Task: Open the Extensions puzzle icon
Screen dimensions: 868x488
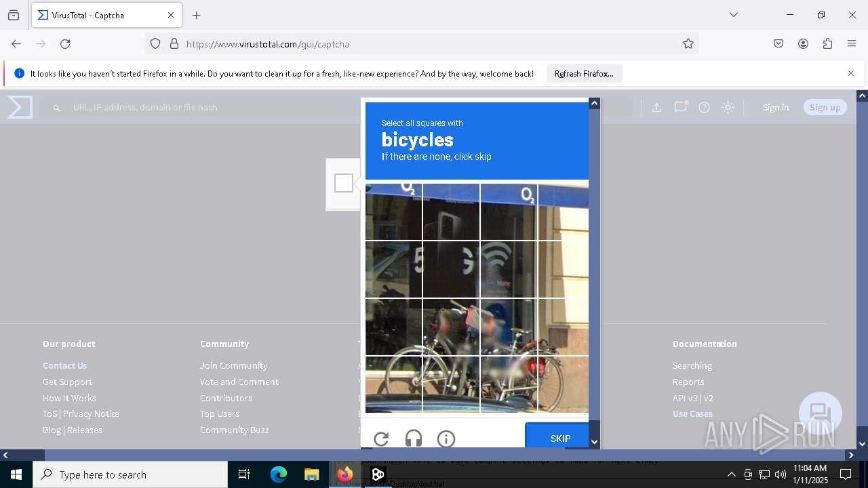Action: (827, 44)
